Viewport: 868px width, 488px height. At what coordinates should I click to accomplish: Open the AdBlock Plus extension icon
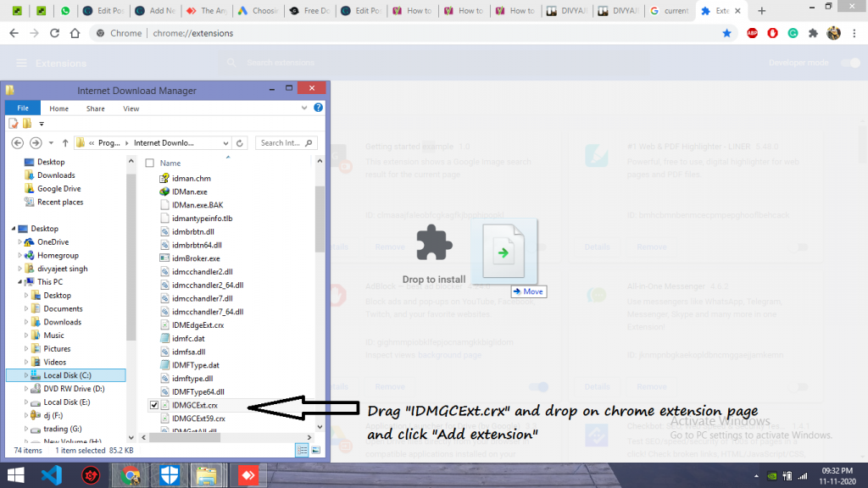click(x=752, y=33)
